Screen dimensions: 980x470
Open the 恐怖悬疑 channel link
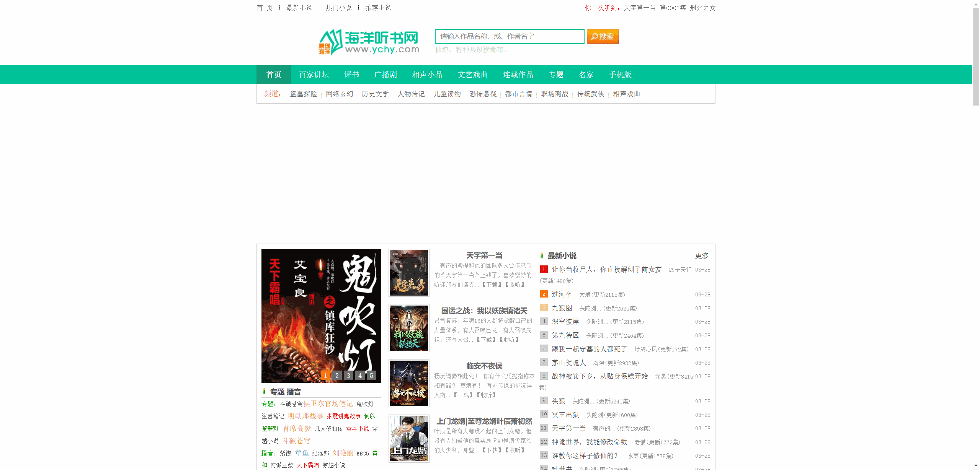(483, 94)
